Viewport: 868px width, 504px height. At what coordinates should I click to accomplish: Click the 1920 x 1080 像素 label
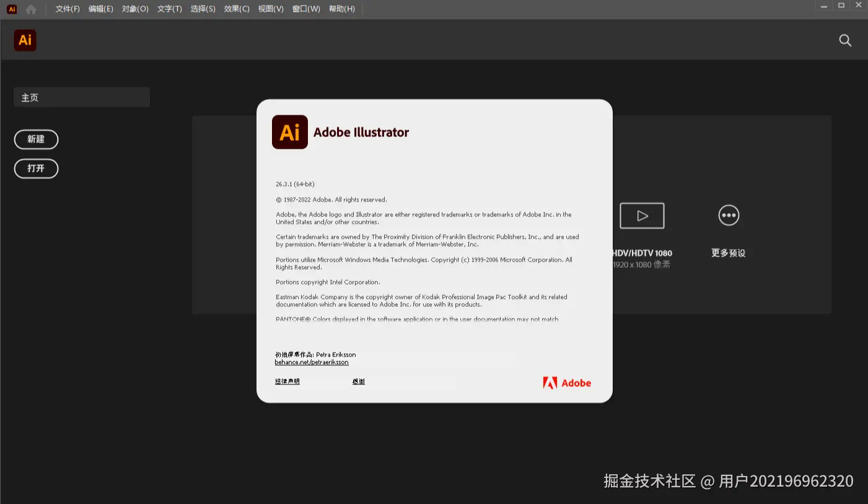(x=642, y=265)
